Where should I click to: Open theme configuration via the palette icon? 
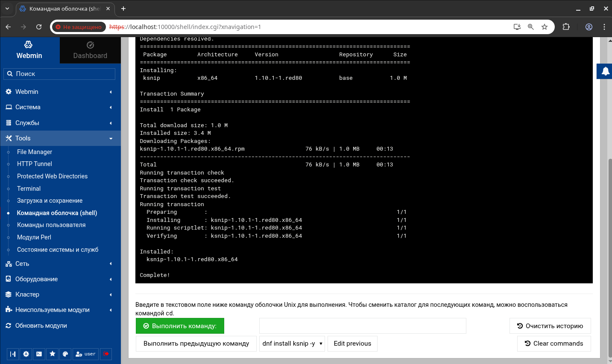[65, 354]
